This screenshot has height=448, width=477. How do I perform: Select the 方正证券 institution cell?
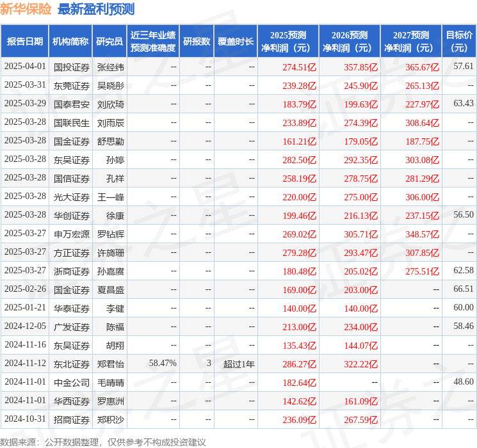click(72, 253)
